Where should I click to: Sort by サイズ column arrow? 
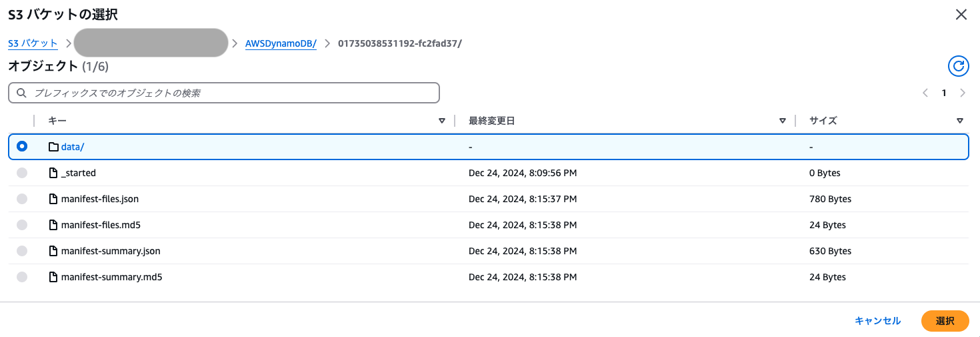(959, 121)
